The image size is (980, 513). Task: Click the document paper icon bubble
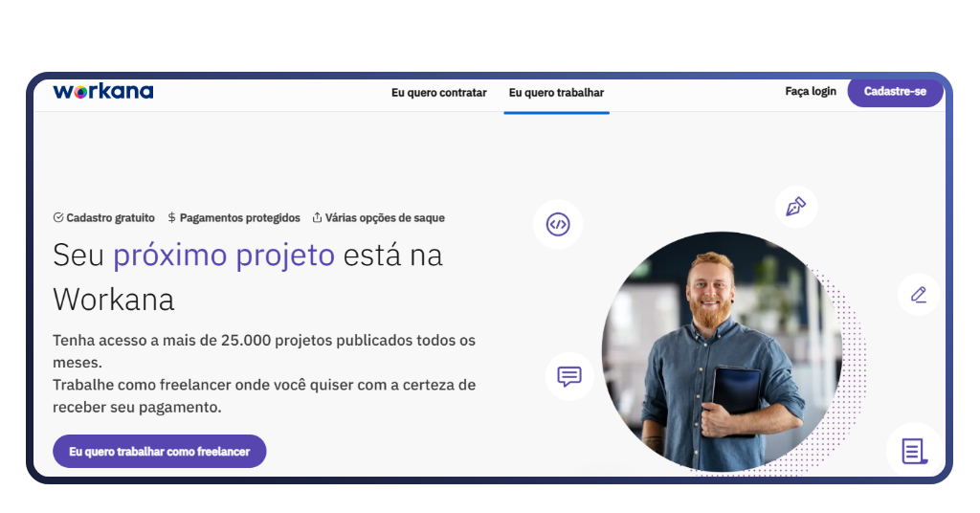914,451
